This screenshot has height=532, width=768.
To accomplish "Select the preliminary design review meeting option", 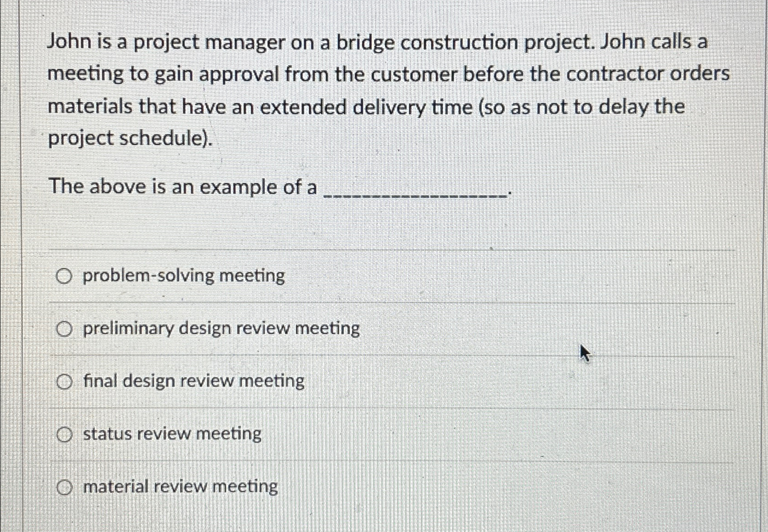I will 65,328.
